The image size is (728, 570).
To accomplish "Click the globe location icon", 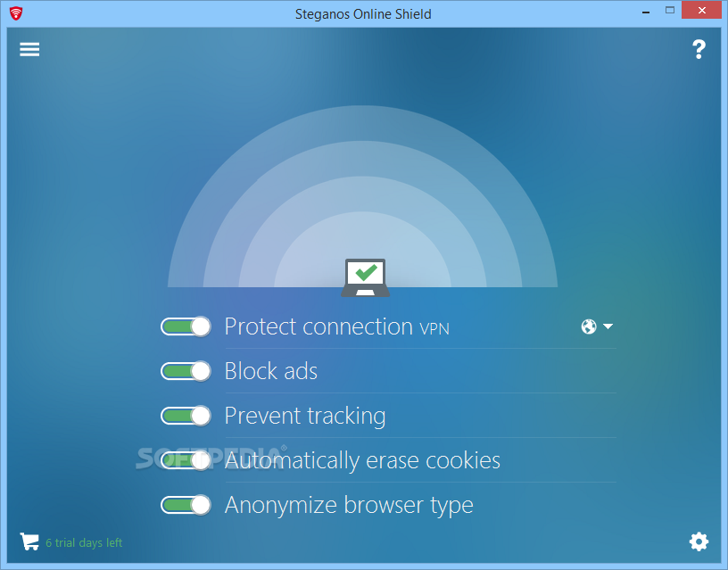I will click(x=589, y=326).
